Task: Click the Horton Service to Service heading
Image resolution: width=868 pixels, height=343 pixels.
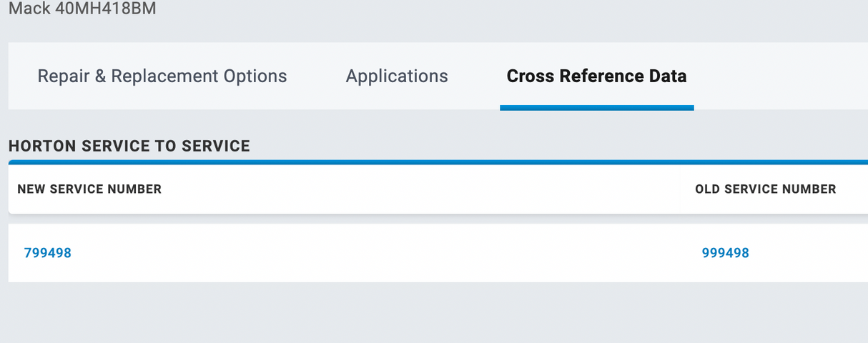Action: 129,146
